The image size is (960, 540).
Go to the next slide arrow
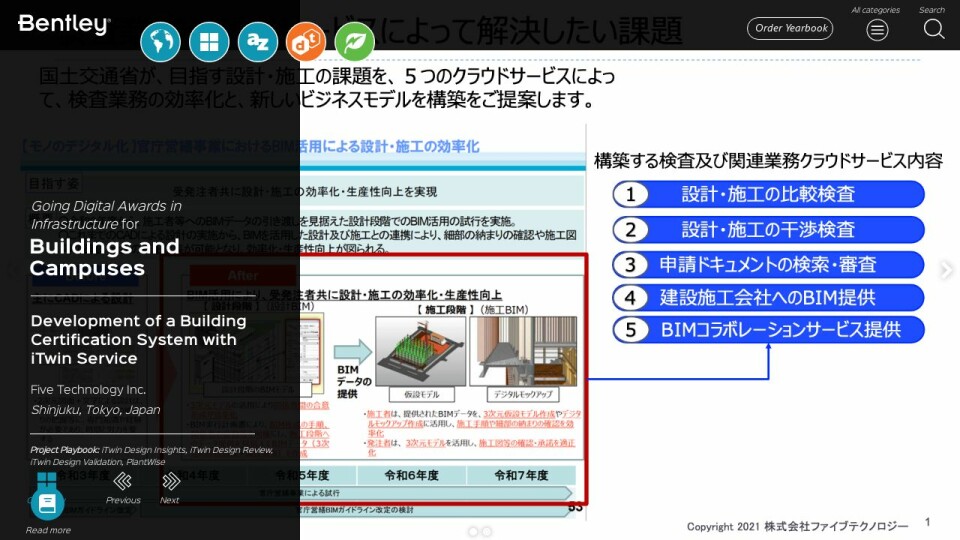point(946,269)
